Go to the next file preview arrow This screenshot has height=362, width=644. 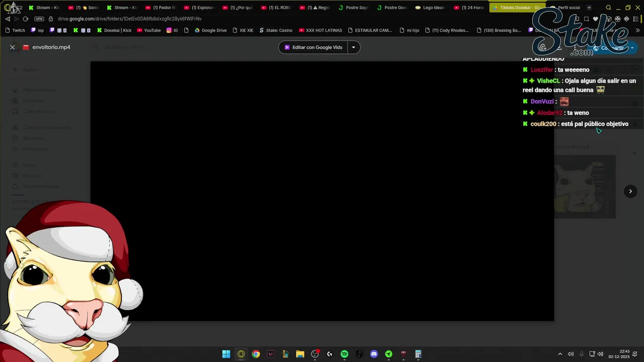[x=630, y=191]
